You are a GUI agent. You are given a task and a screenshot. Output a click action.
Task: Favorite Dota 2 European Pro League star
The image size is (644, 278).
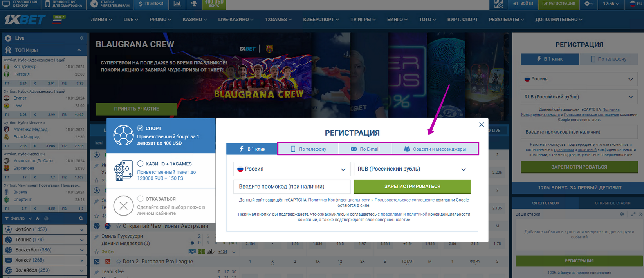pyautogui.click(x=118, y=262)
